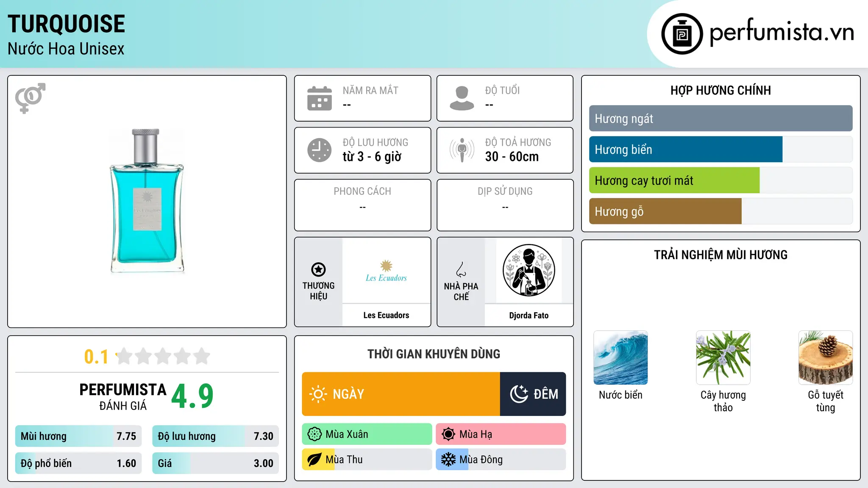Select the Hương ngát accord bar
The height and width of the screenshot is (488, 868).
tap(721, 119)
